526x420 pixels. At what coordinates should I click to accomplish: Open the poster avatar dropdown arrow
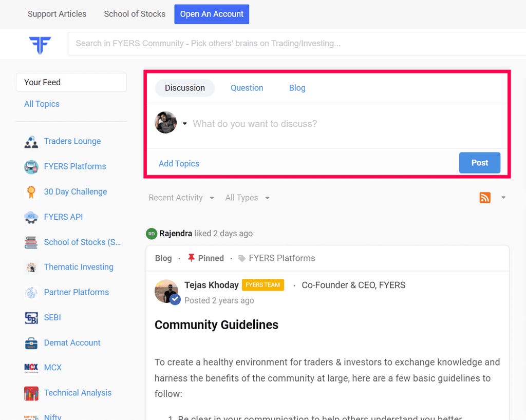184,123
